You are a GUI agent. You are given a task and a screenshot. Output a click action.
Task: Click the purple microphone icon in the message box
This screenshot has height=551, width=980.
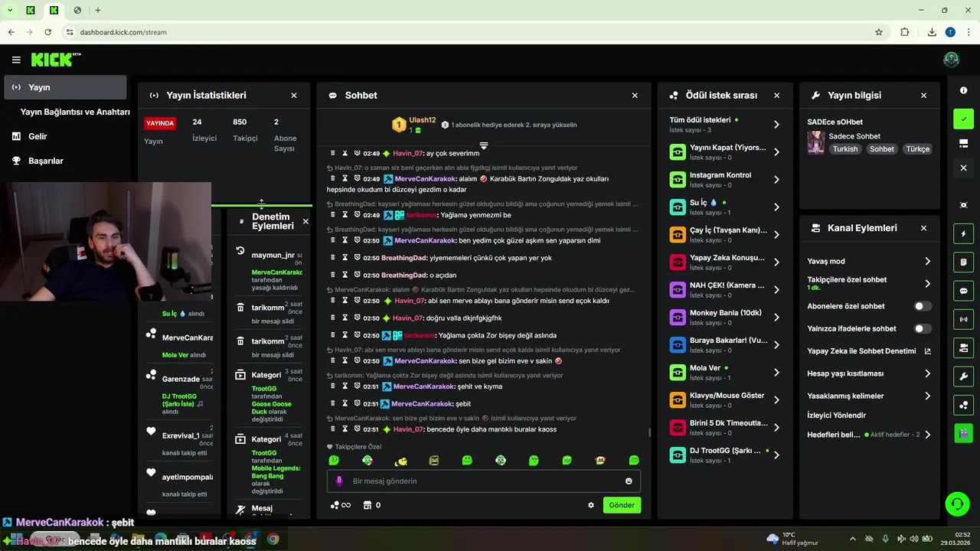coord(340,481)
